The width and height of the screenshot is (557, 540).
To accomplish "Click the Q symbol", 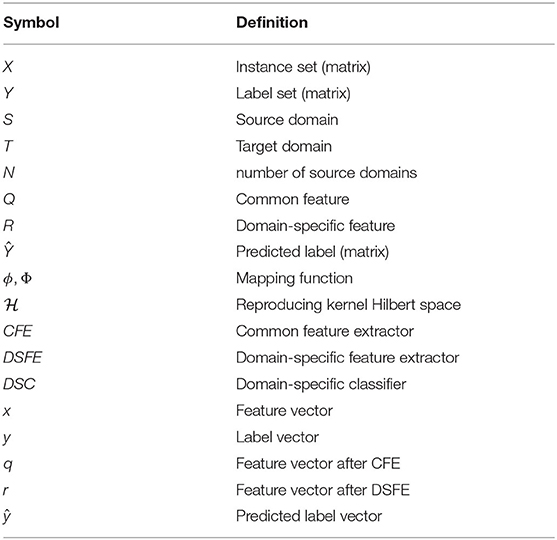I will pos(9,199).
